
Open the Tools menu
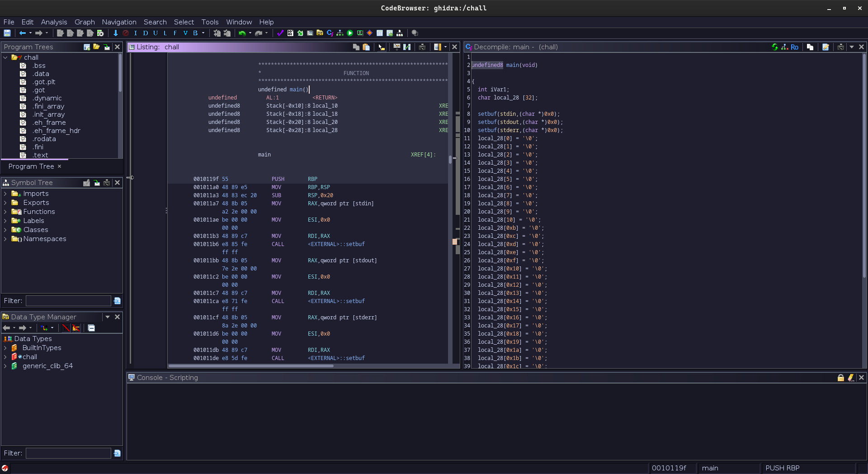210,22
